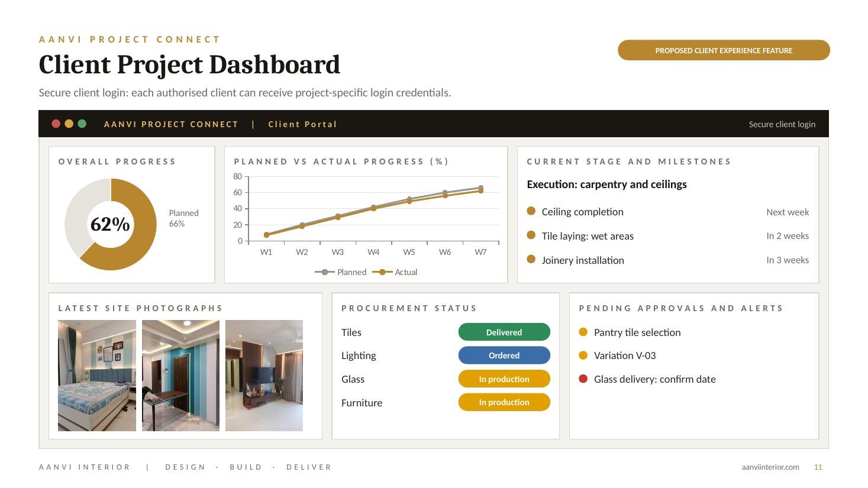
Task: Select the Tiles procurement row label
Action: coord(351,332)
